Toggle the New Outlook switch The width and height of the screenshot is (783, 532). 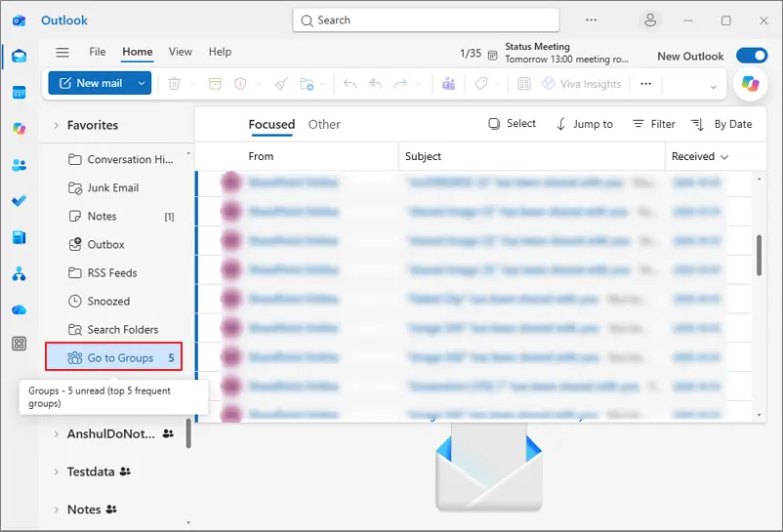pos(752,56)
